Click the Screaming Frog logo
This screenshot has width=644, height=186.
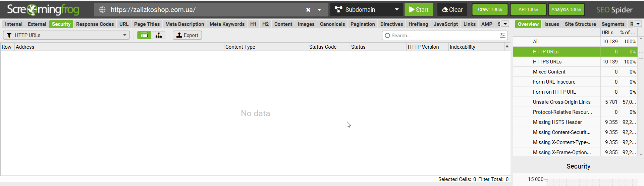(x=43, y=9)
